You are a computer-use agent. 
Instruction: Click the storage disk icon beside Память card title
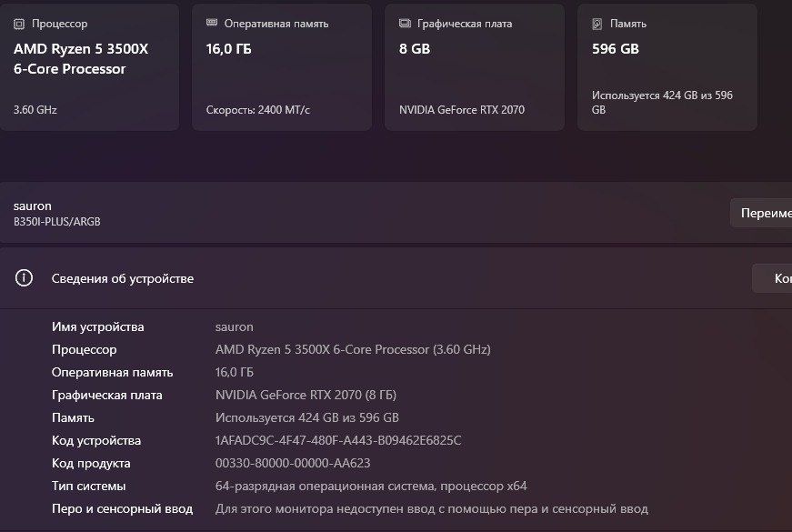597,24
